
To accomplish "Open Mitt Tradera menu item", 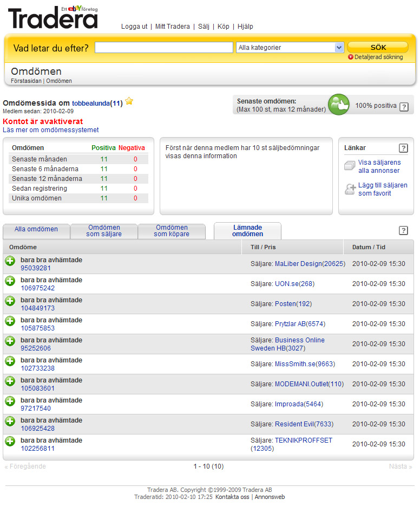I will (x=173, y=27).
